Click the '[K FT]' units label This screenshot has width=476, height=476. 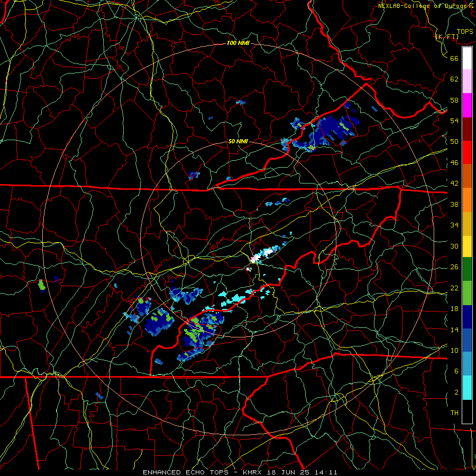coord(447,36)
